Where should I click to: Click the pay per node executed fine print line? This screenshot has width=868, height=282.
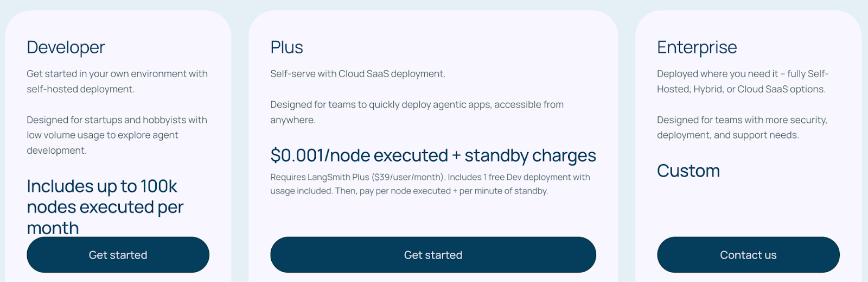[409, 191]
